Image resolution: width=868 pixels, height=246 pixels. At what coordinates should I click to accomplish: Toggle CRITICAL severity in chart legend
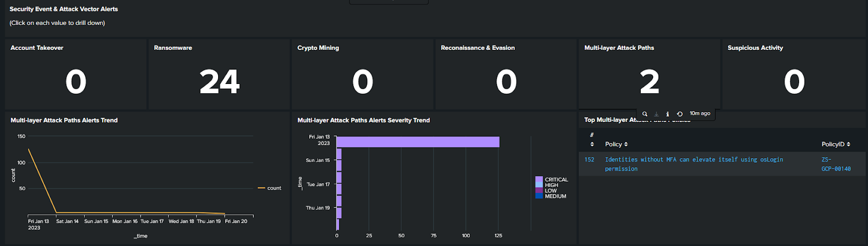coord(556,179)
